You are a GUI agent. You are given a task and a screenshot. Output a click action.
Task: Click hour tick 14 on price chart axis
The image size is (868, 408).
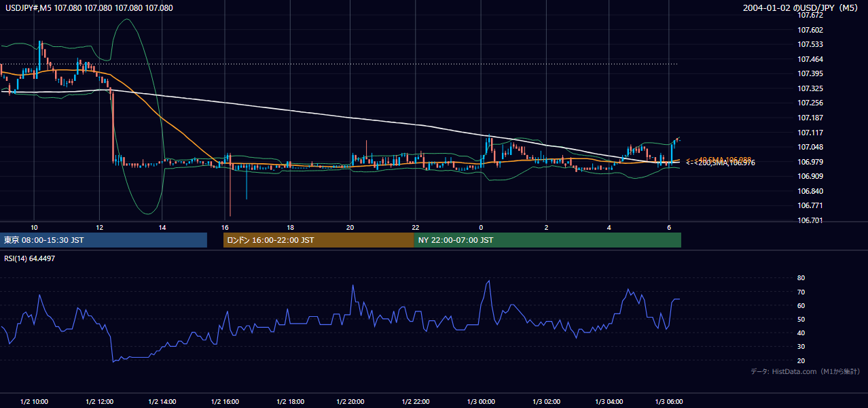[162, 227]
